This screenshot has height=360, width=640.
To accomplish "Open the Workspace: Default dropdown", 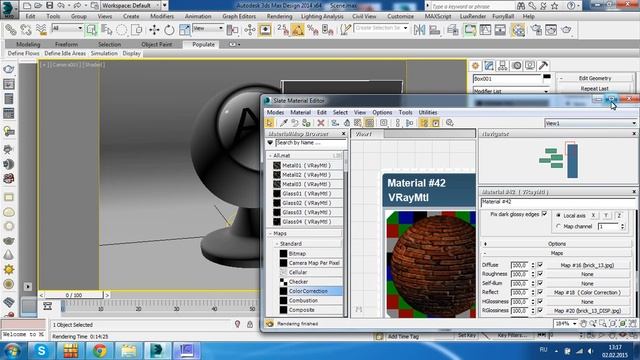I will (x=131, y=5).
